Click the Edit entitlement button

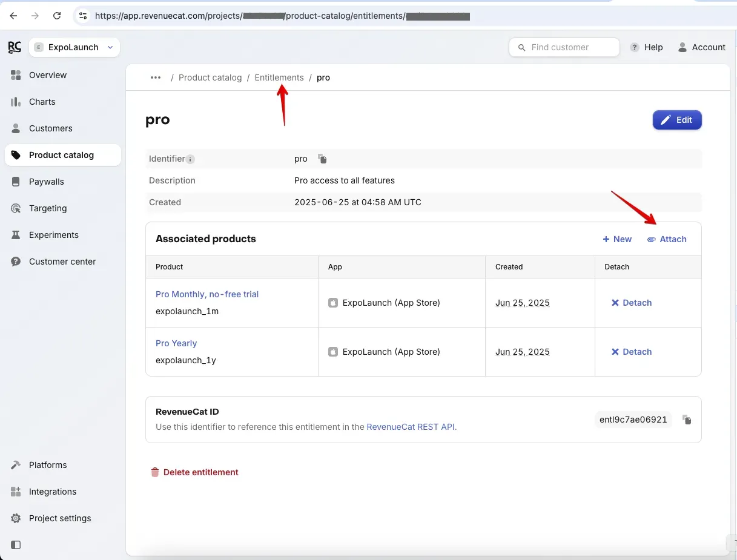(x=677, y=120)
